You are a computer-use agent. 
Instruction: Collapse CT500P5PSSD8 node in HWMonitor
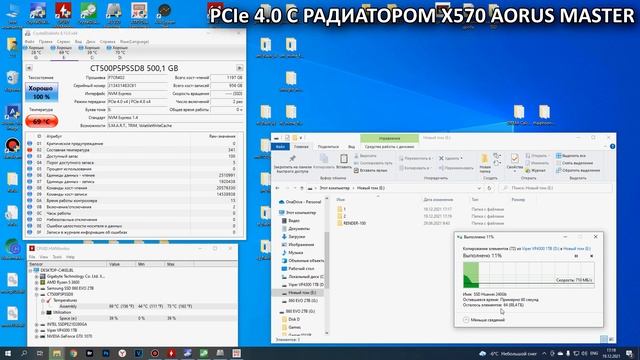tap(37, 294)
